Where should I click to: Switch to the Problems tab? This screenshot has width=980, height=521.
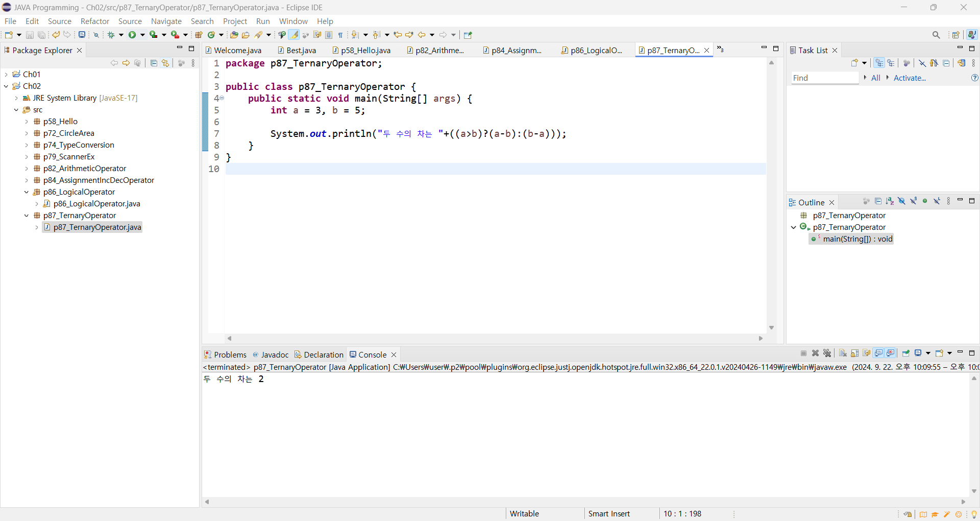225,354
